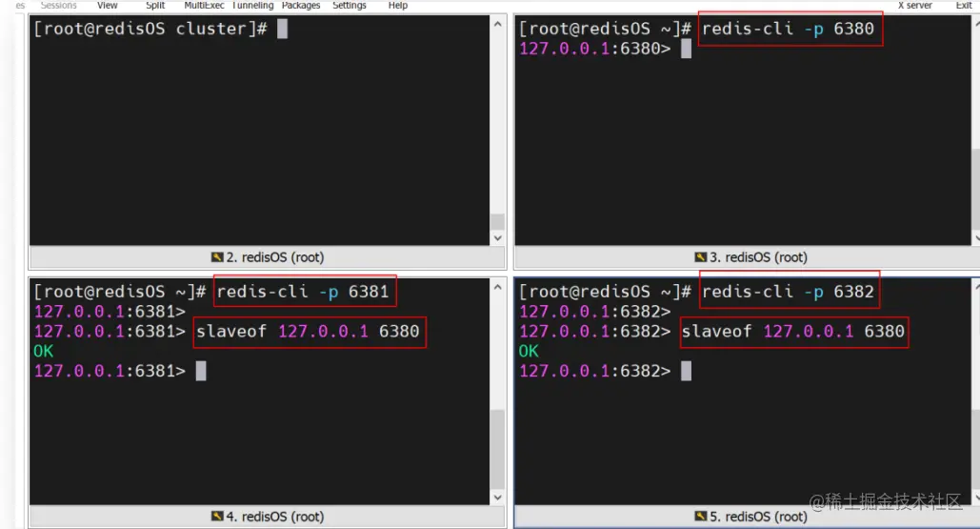Image resolution: width=980 pixels, height=529 pixels.
Task: Click the Exit button
Action: [963, 5]
